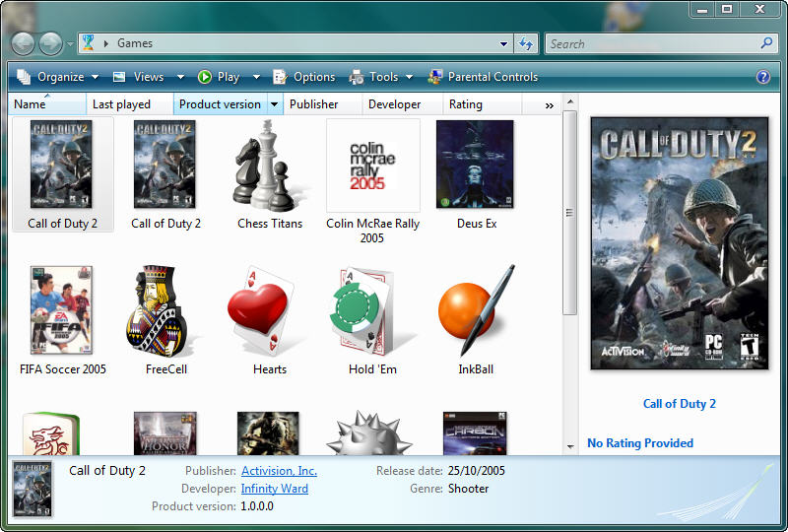
Task: Click the refresh button beside address bar
Action: (526, 43)
